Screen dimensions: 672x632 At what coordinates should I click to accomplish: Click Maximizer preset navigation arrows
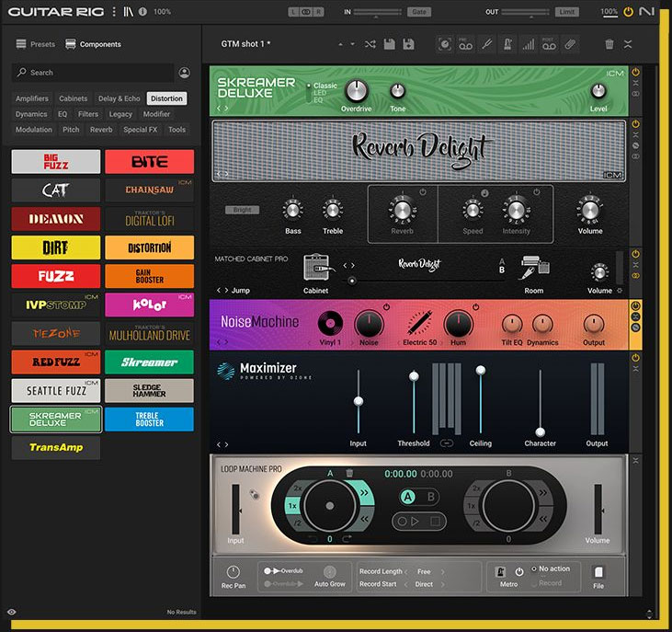pyautogui.click(x=222, y=444)
